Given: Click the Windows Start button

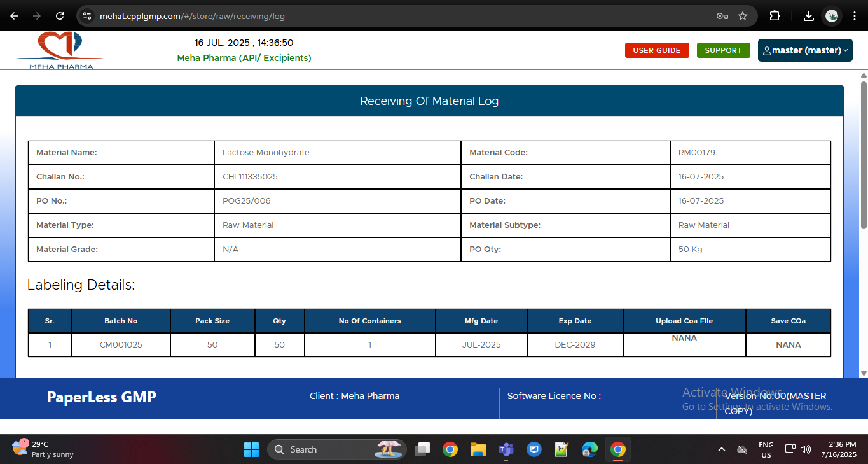Looking at the screenshot, I should coord(251,450).
